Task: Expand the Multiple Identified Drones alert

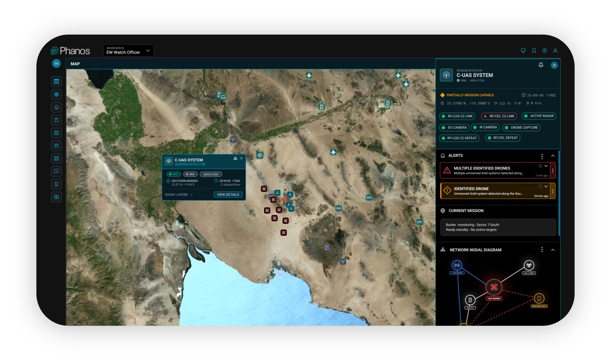Action: pyautogui.click(x=546, y=166)
